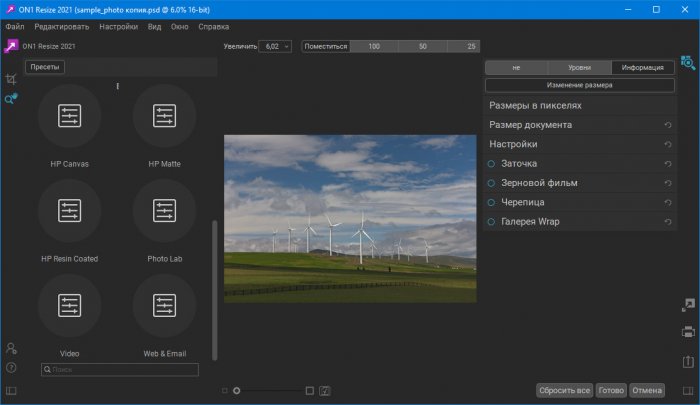Click the Browse icon
The image size is (700, 405).
688,63
